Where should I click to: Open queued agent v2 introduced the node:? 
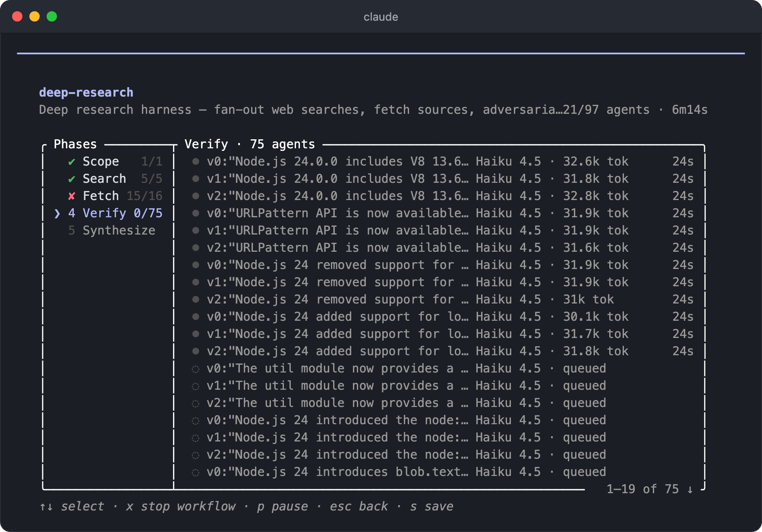pos(443,454)
